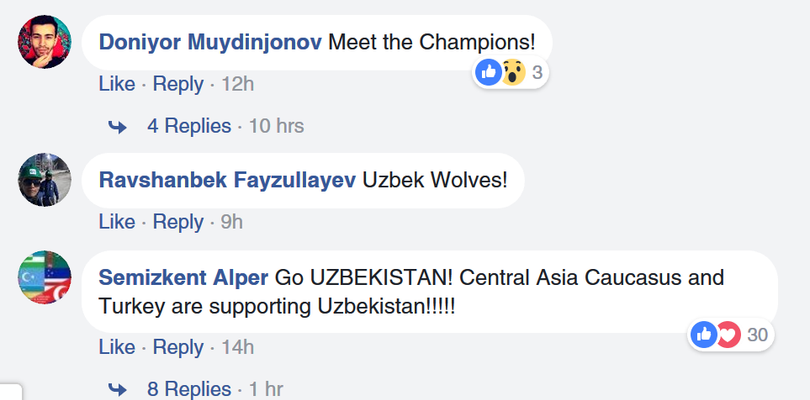Screen dimensions: 810x400
Task: Open Doniyor Muydinjonov's name link
Action: pyautogui.click(x=210, y=43)
